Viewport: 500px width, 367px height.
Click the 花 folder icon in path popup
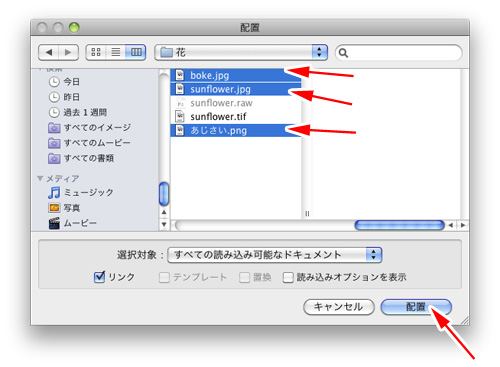coord(166,52)
